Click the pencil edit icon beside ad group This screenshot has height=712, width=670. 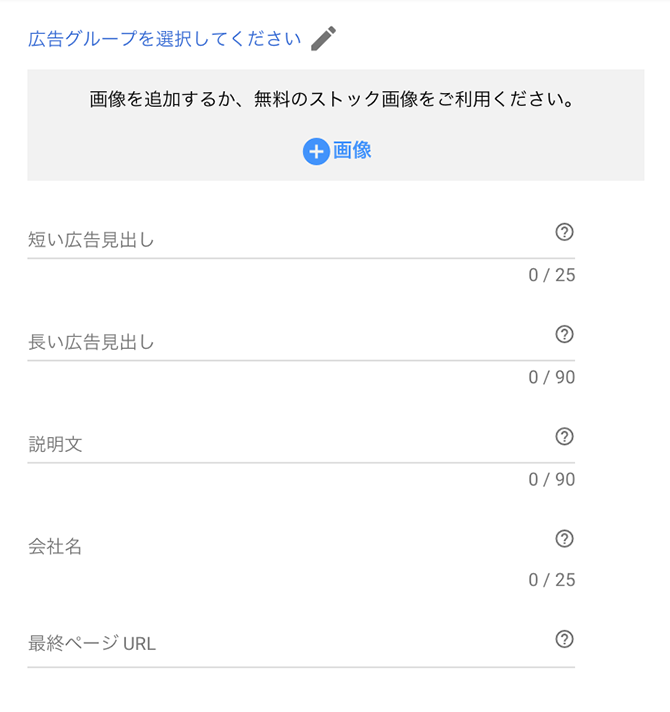click(x=324, y=39)
